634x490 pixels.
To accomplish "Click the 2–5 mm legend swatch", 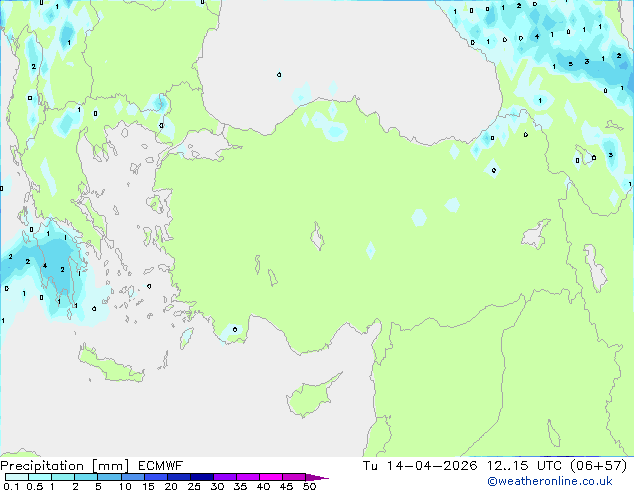I will (x=86, y=477).
